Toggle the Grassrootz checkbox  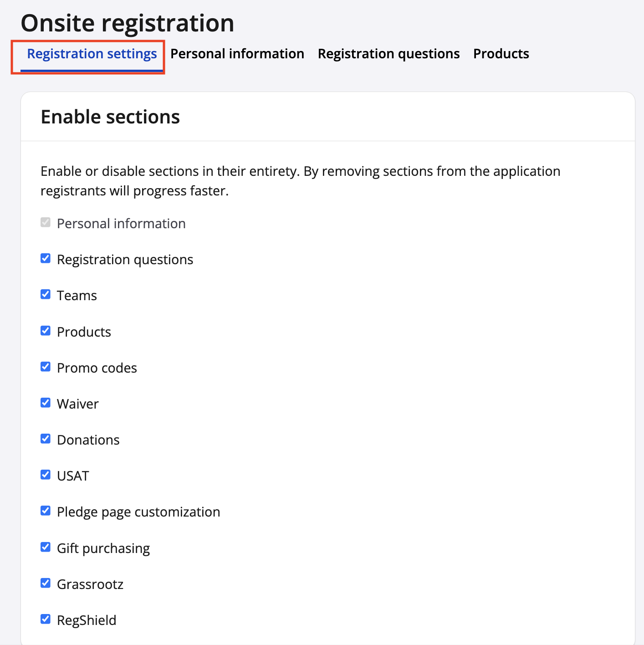[46, 583]
